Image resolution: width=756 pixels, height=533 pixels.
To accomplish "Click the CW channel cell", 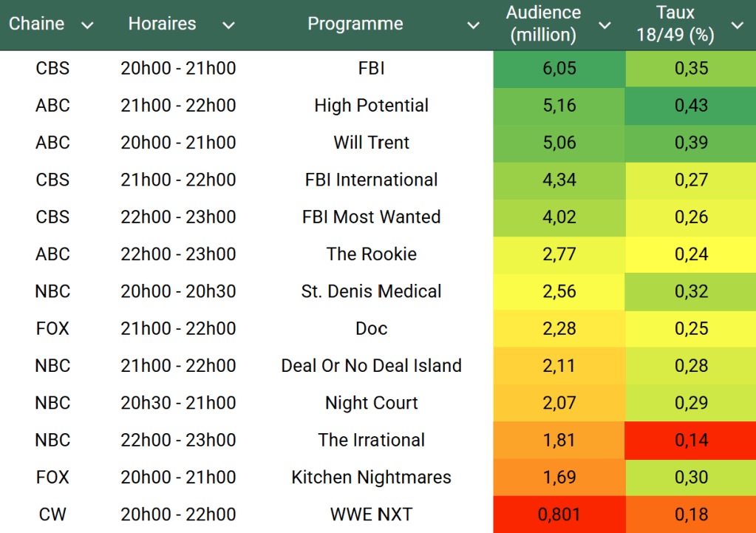I will (52, 514).
